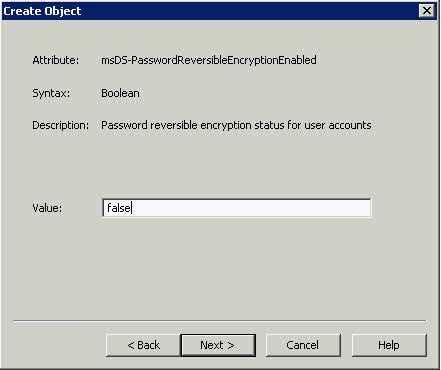Viewport: 441px width, 370px height.
Task: Click the word false in the Value box
Action: [x=119, y=208]
